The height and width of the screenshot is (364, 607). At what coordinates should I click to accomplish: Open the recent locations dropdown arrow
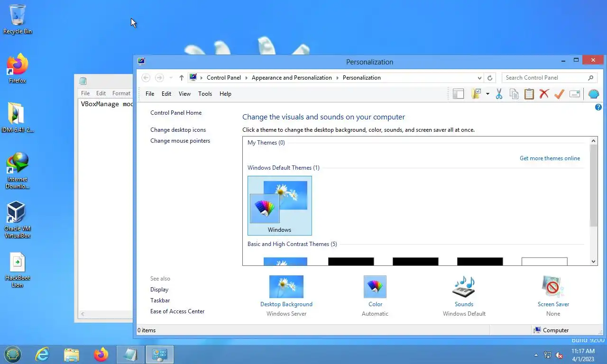tap(171, 78)
